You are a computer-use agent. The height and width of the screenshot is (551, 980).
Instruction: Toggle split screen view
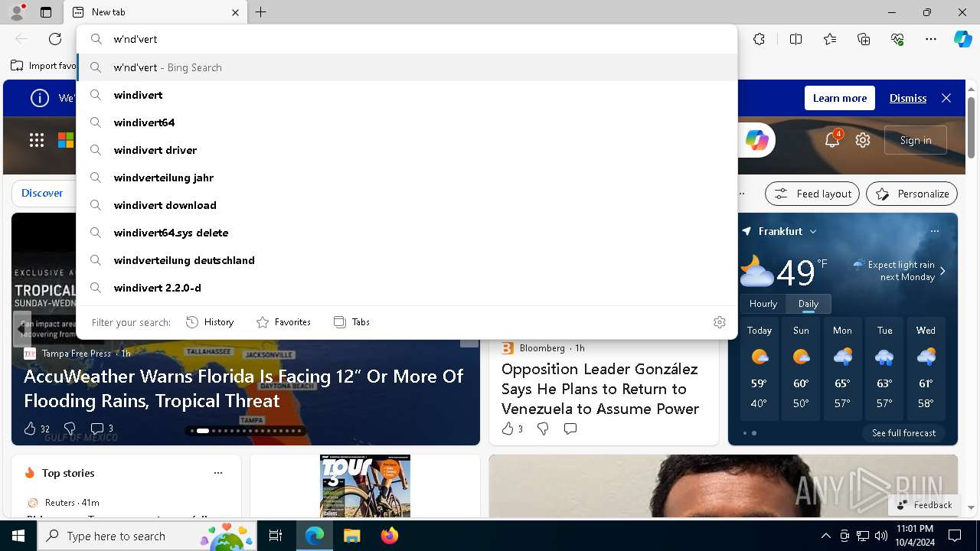795,39
